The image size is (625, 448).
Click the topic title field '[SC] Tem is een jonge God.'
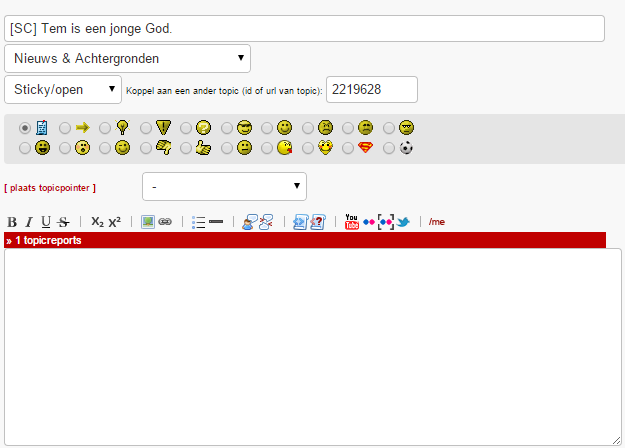point(305,29)
